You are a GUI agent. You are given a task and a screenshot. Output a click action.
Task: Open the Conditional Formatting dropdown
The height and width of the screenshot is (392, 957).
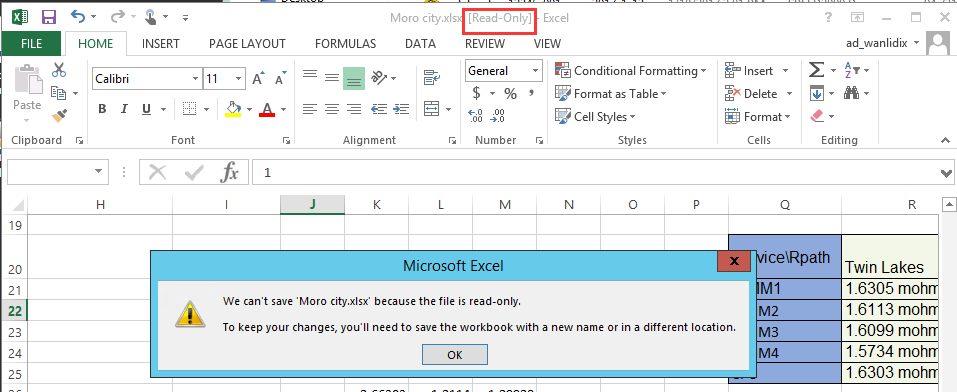[x=631, y=71]
